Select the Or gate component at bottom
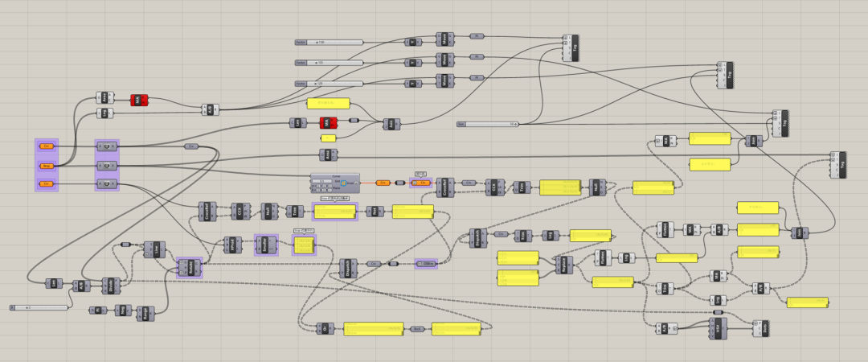 click(x=325, y=328)
